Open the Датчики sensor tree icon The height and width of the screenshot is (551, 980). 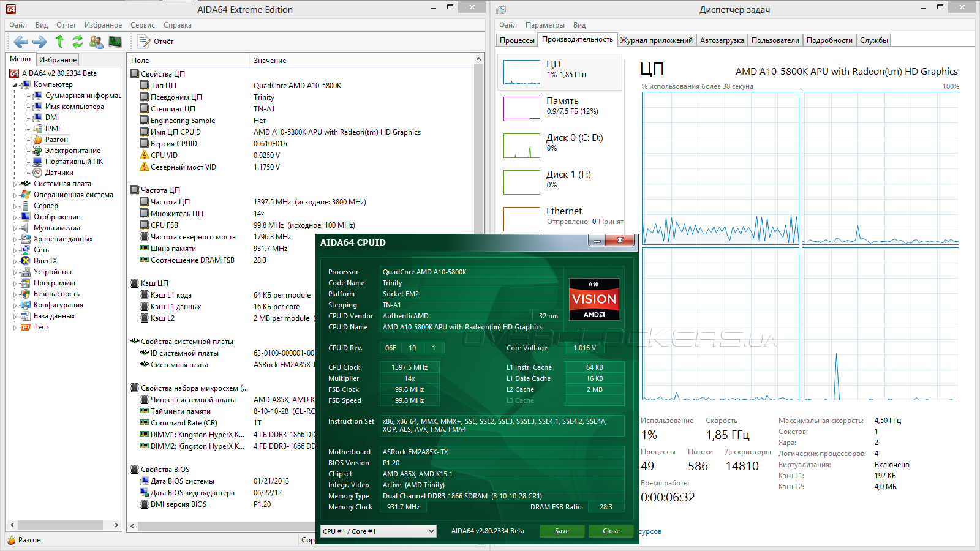[37, 173]
